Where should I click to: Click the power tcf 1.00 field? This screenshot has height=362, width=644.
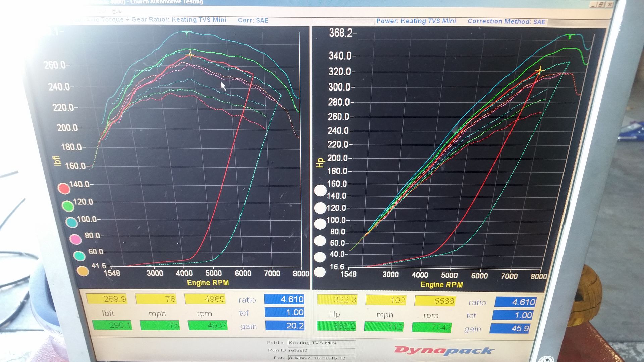coord(513,315)
